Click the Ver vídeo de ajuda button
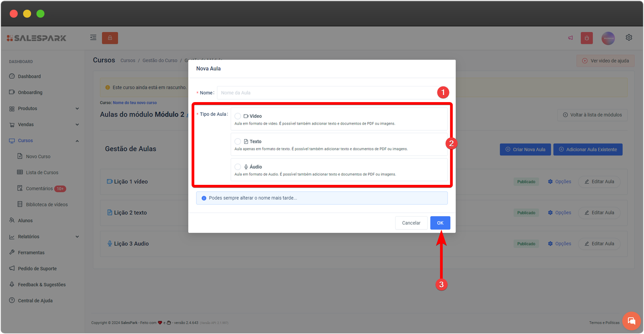 (x=605, y=61)
